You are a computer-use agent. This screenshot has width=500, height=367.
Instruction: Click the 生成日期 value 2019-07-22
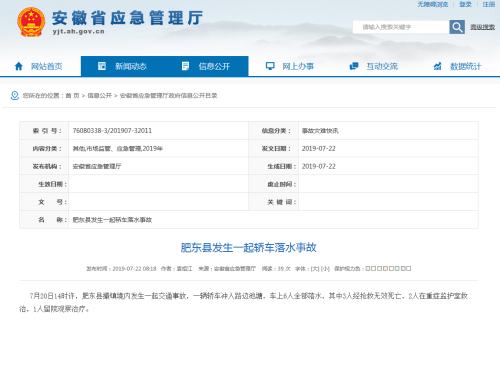click(318, 166)
